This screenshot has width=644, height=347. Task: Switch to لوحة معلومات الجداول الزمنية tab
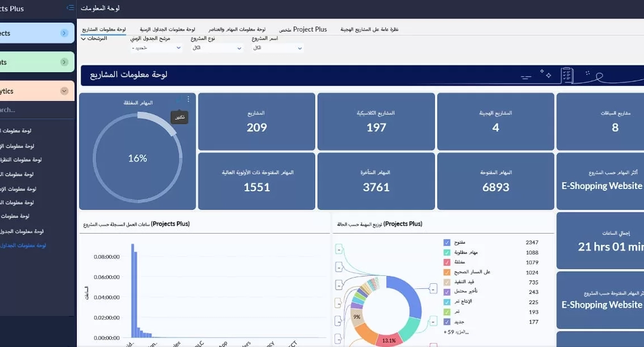point(167,29)
